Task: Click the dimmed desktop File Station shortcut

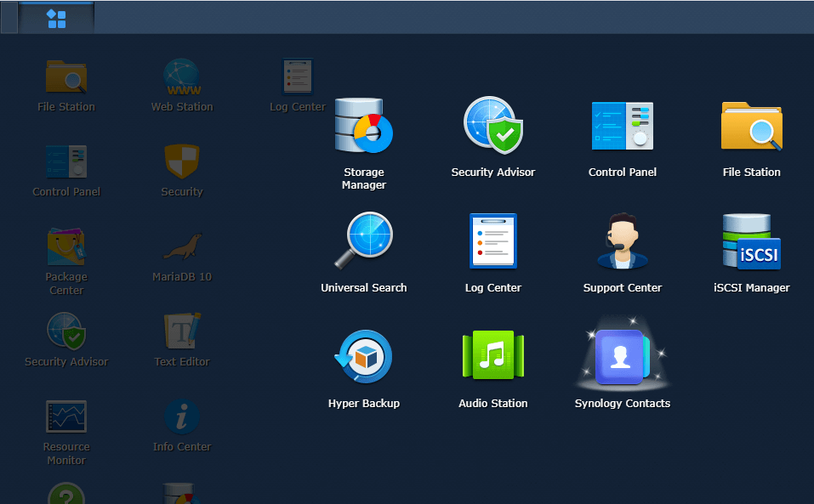Action: click(x=66, y=76)
